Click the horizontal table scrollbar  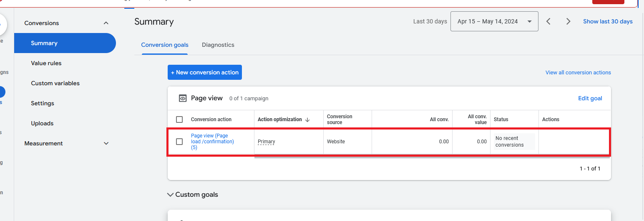coord(432,157)
